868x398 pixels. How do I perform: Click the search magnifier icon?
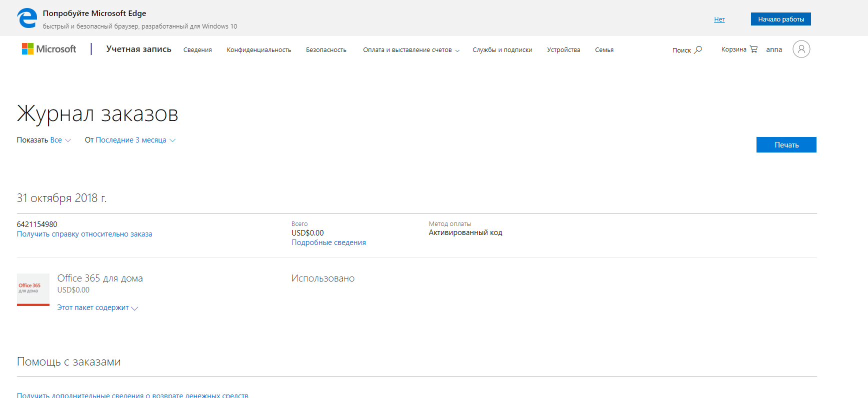[698, 50]
